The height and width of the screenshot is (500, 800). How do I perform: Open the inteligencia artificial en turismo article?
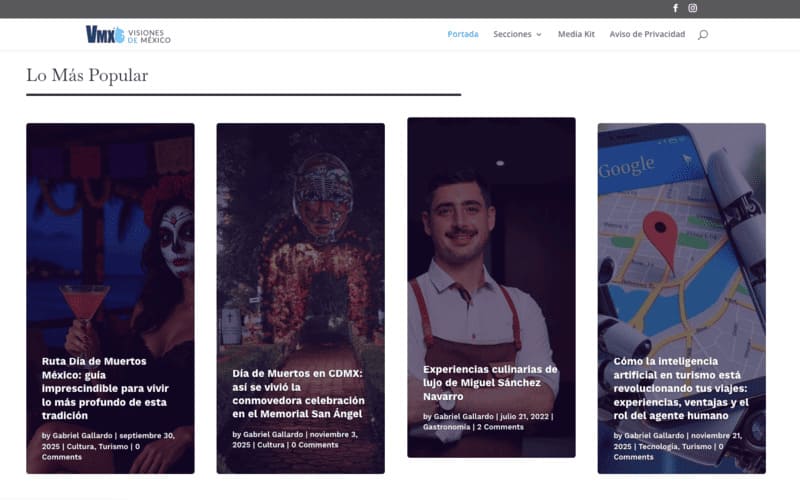[680, 388]
